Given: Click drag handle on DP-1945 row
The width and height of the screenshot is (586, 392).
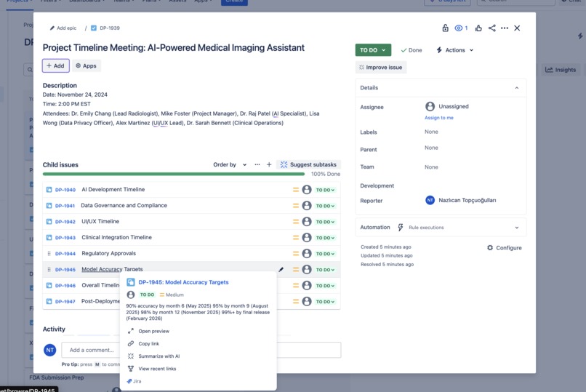Looking at the screenshot, I should tap(49, 269).
